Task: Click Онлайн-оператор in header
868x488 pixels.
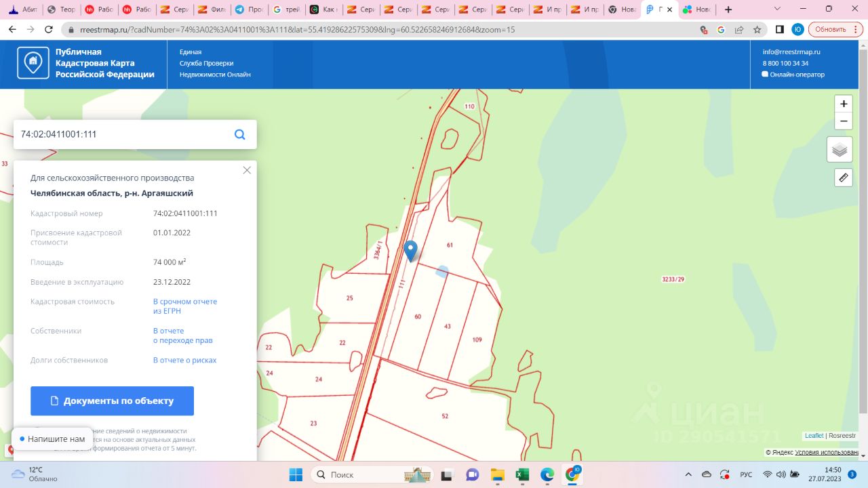Action: [x=793, y=75]
